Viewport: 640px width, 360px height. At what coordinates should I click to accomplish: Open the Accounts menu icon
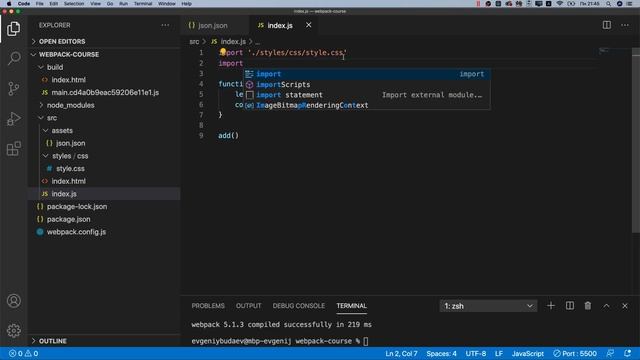tap(13, 301)
